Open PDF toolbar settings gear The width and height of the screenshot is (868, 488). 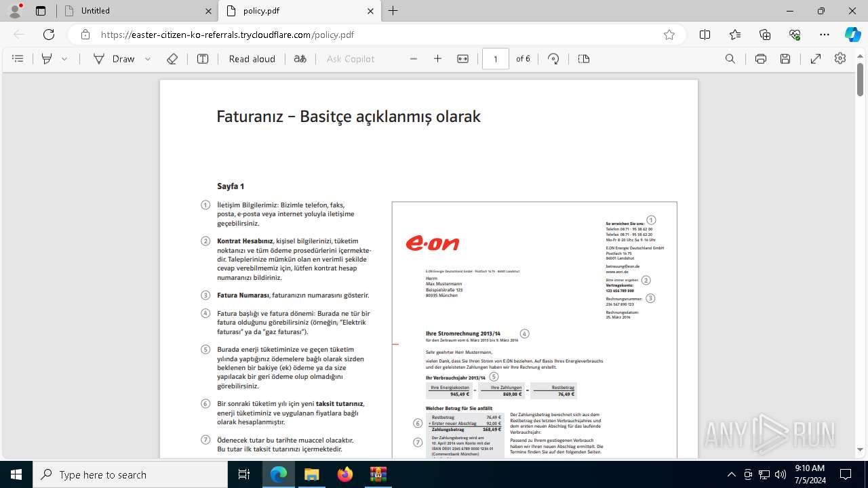(840, 58)
